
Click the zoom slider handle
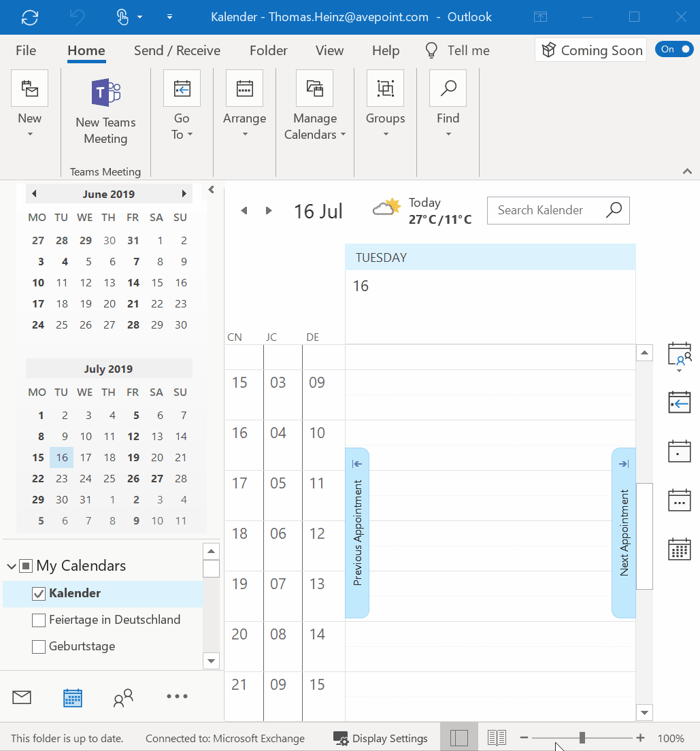(582, 737)
